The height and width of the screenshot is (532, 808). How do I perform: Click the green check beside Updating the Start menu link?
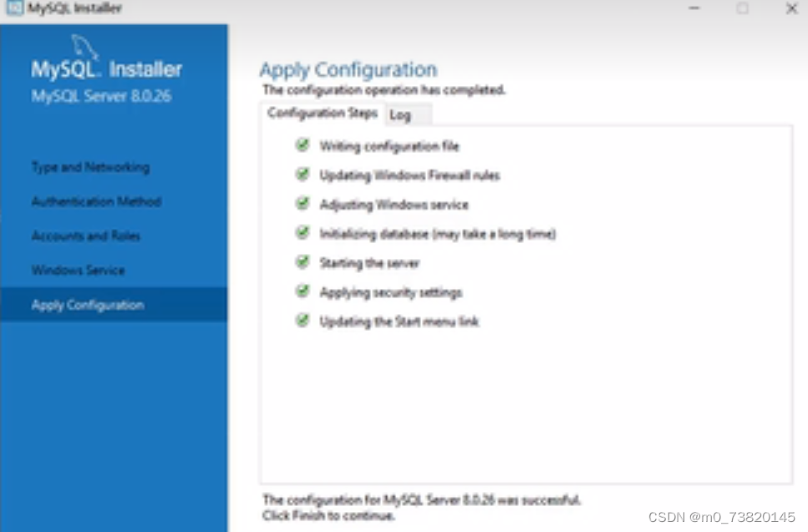pos(302,322)
